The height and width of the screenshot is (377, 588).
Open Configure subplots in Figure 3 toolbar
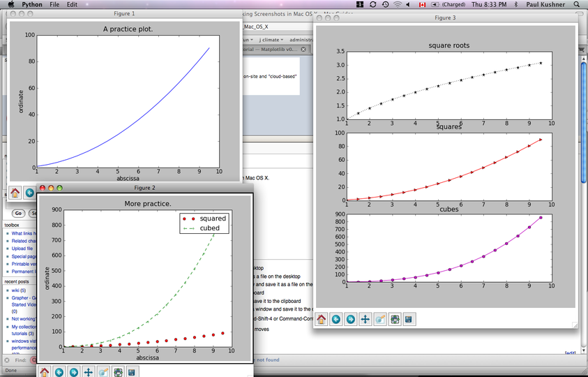click(395, 319)
